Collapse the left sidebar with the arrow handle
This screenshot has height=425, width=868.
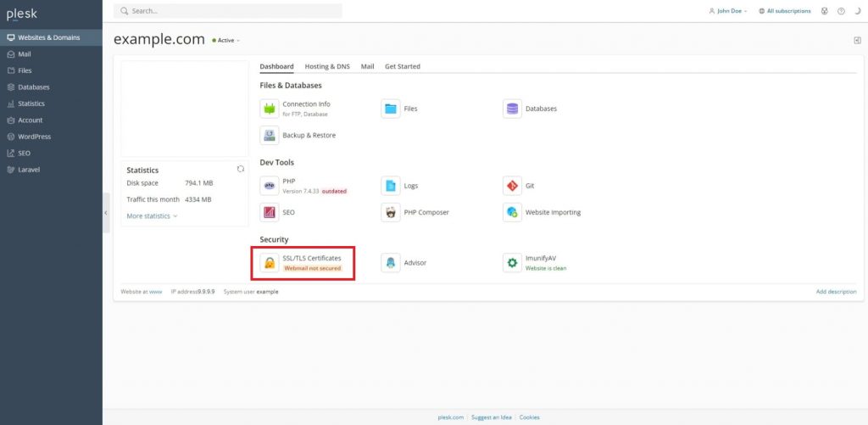106,213
